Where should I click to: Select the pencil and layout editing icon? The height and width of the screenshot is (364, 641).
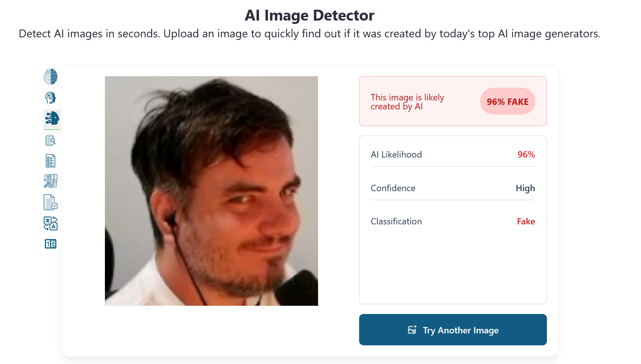(x=50, y=181)
